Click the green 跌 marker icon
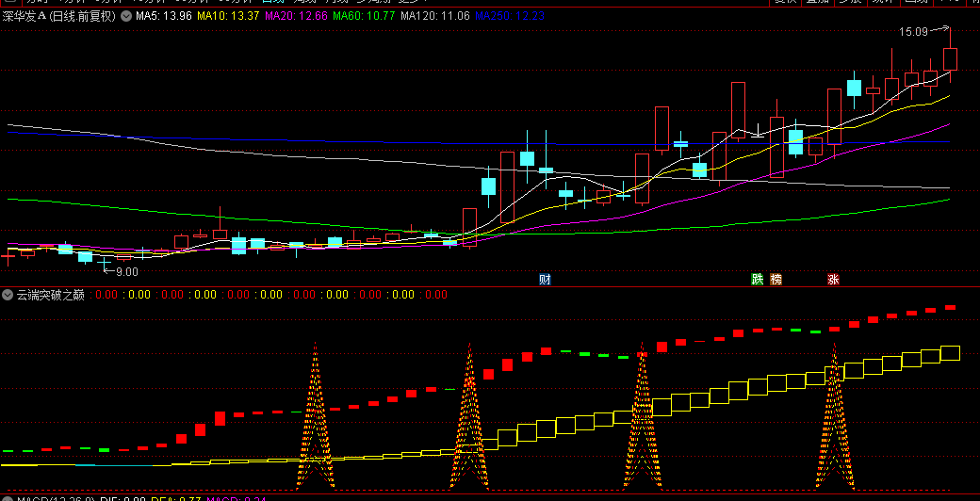 pos(758,280)
